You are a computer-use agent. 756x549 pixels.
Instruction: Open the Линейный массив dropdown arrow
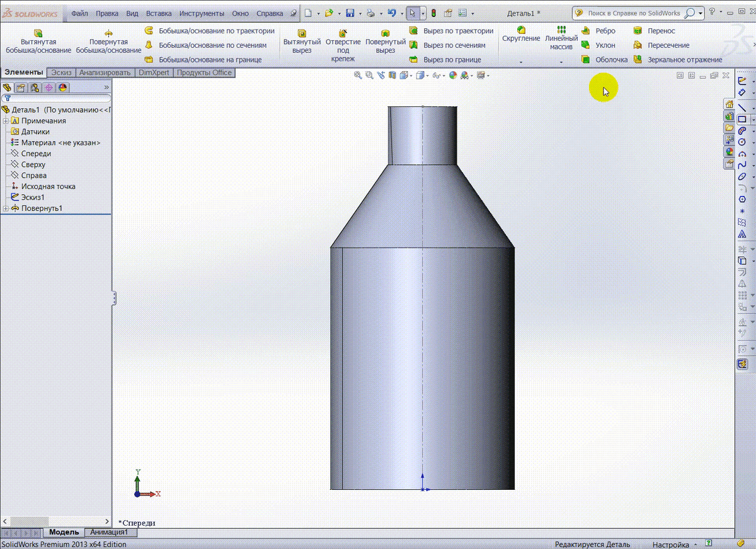561,62
